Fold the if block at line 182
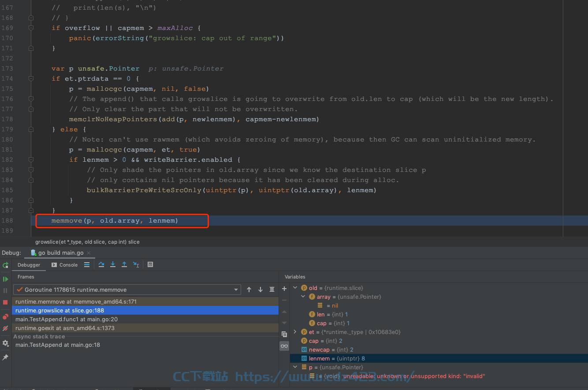The width and height of the screenshot is (588, 390). tap(31, 160)
